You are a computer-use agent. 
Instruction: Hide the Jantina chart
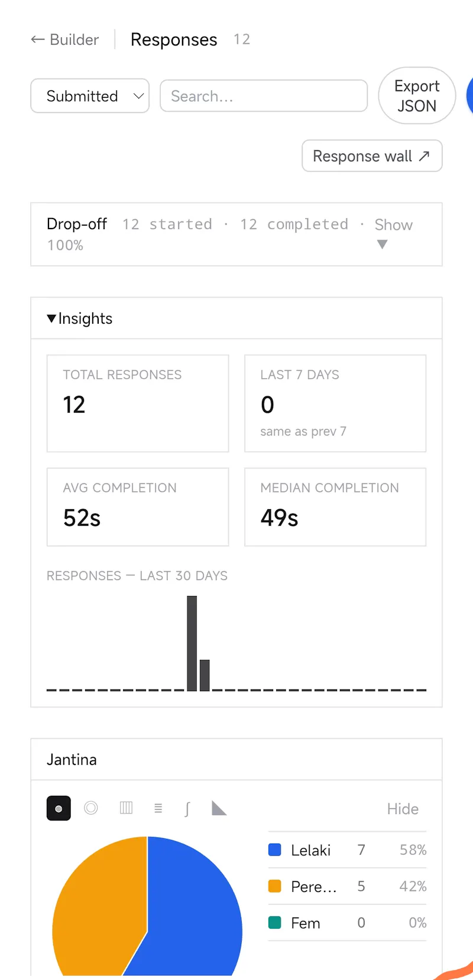(403, 809)
